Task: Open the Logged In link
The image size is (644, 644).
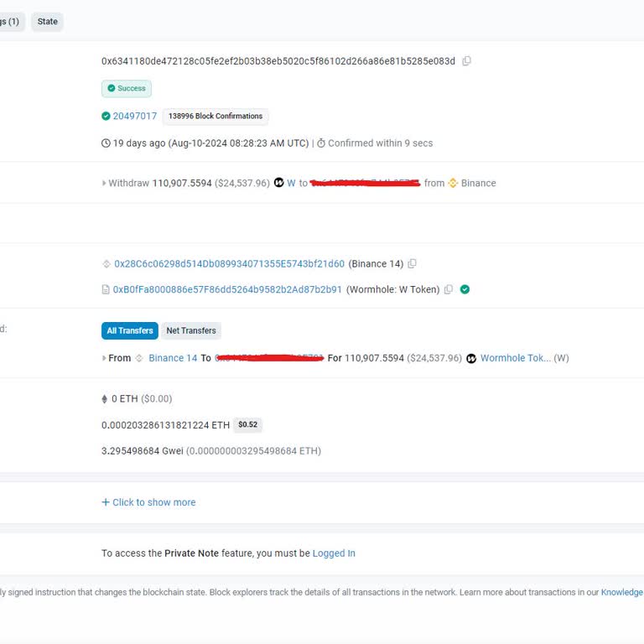Action: (334, 553)
